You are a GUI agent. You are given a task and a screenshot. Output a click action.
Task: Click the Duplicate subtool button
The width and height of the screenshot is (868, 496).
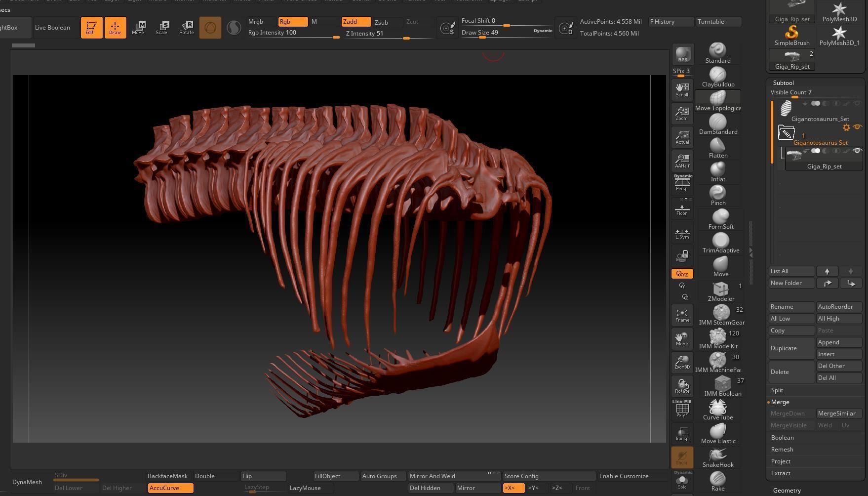click(x=791, y=348)
